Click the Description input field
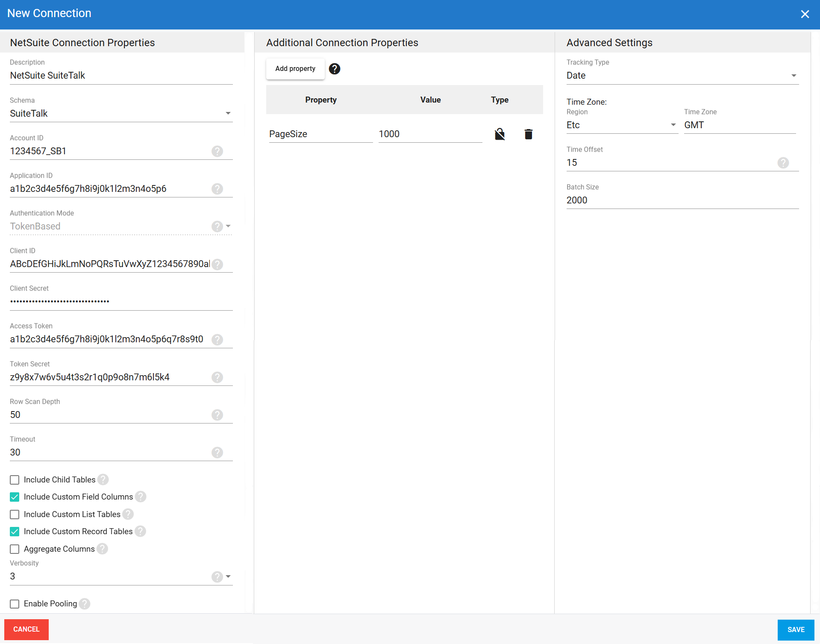Viewport: 820px width, 644px height. pyautogui.click(x=121, y=76)
